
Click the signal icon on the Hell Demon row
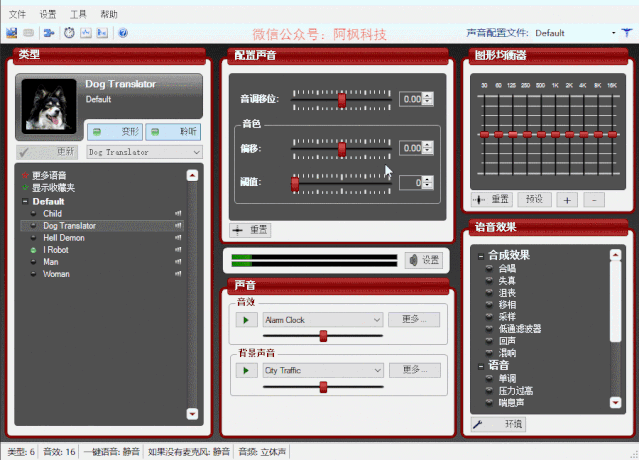(x=178, y=238)
